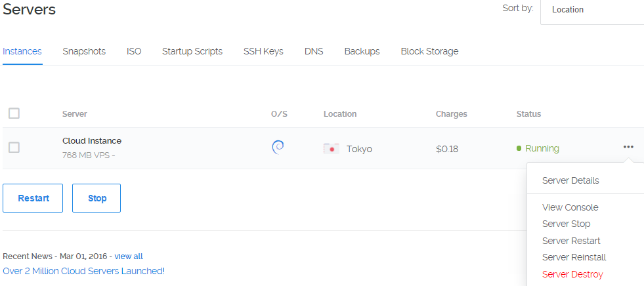This screenshot has height=286, width=644.
Task: Open the three-dot server actions menu
Action: coord(628,147)
